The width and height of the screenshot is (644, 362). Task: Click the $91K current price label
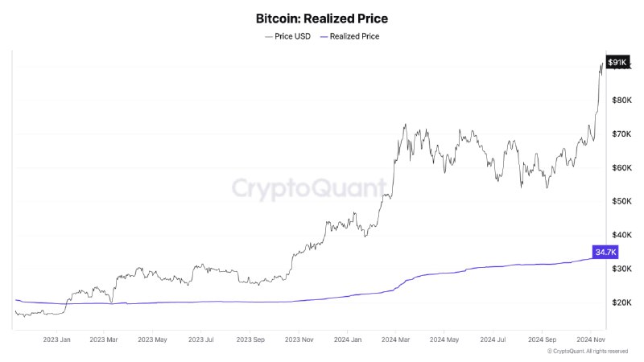(617, 62)
